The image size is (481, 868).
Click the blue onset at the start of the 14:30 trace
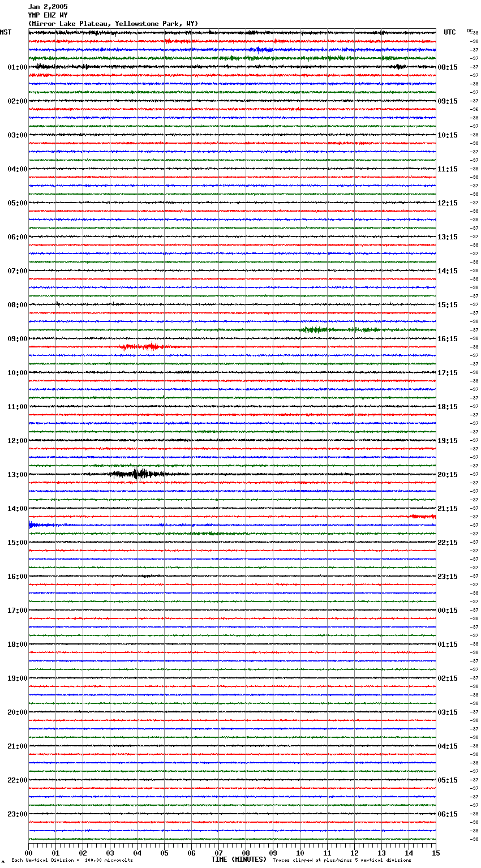[x=33, y=525]
